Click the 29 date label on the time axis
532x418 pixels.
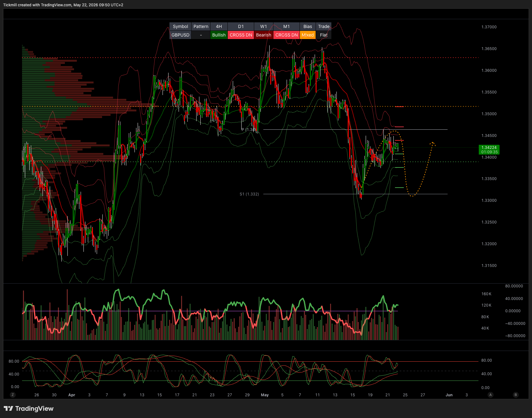click(247, 395)
